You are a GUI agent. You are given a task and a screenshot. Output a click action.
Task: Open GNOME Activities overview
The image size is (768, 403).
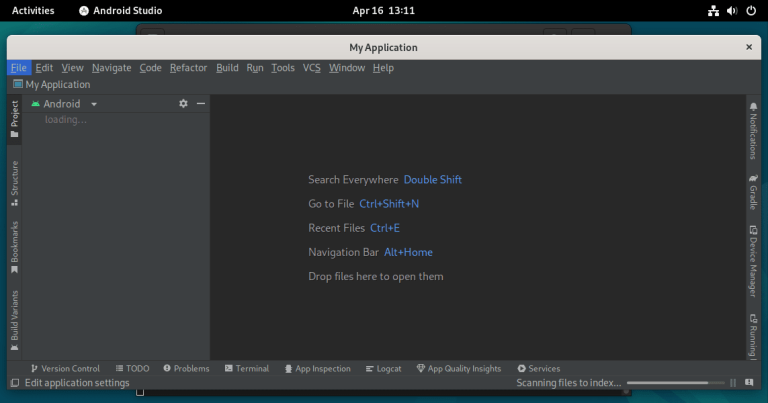pos(33,10)
